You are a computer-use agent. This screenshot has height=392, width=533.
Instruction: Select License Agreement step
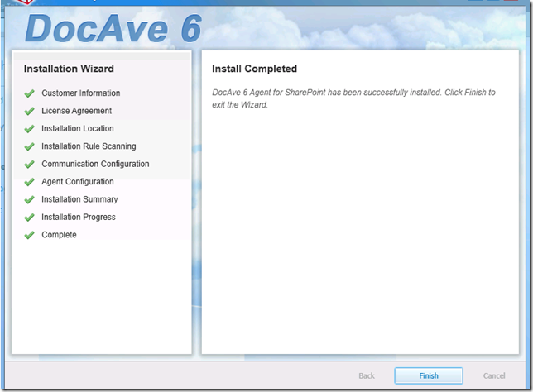tap(76, 111)
